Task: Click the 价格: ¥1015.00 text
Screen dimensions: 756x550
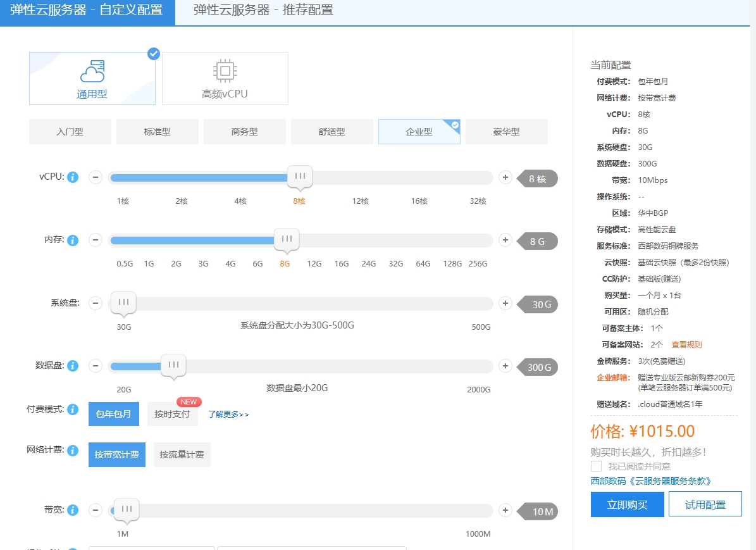Action: [643, 431]
